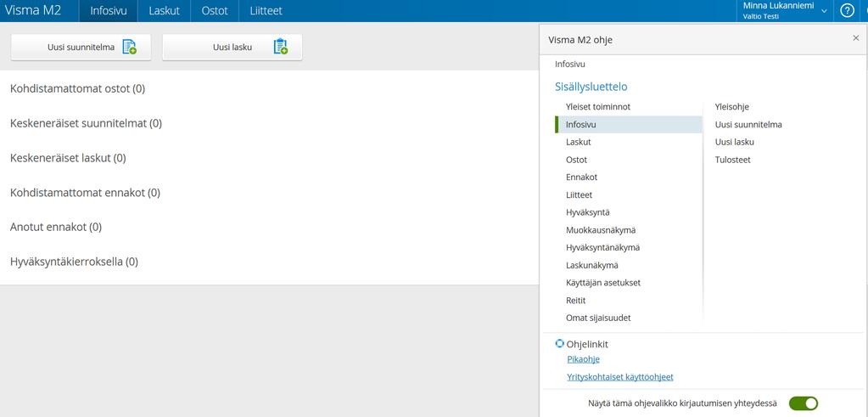Expand Keskeneräiset suunnitelmat (0) section
The height and width of the screenshot is (417, 868).
pyautogui.click(x=86, y=123)
